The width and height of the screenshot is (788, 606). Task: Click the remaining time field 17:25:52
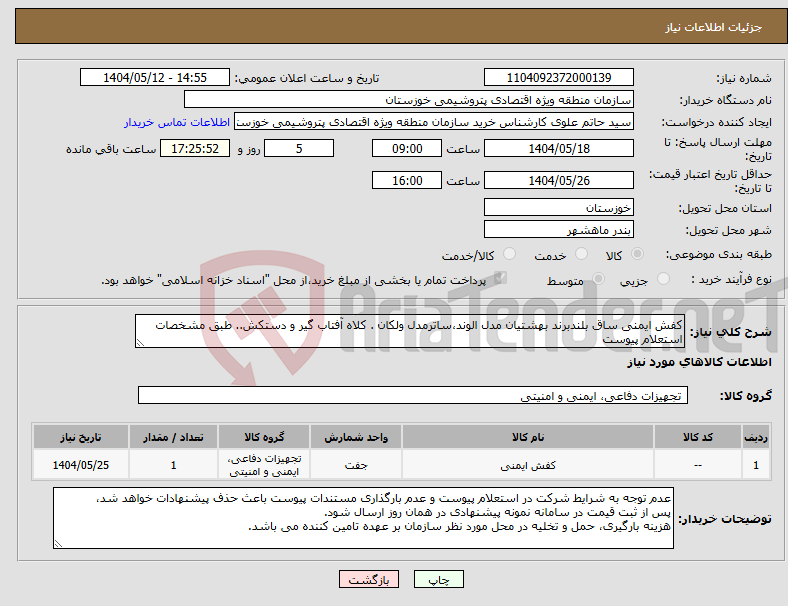click(195, 148)
